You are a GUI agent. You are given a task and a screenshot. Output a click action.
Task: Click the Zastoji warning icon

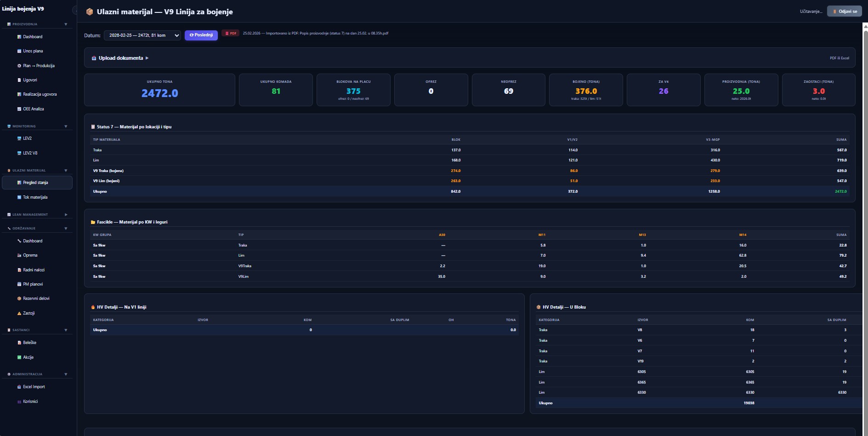pyautogui.click(x=19, y=313)
